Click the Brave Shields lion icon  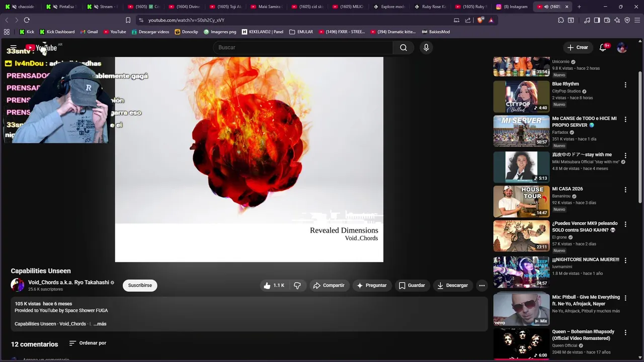tap(480, 20)
